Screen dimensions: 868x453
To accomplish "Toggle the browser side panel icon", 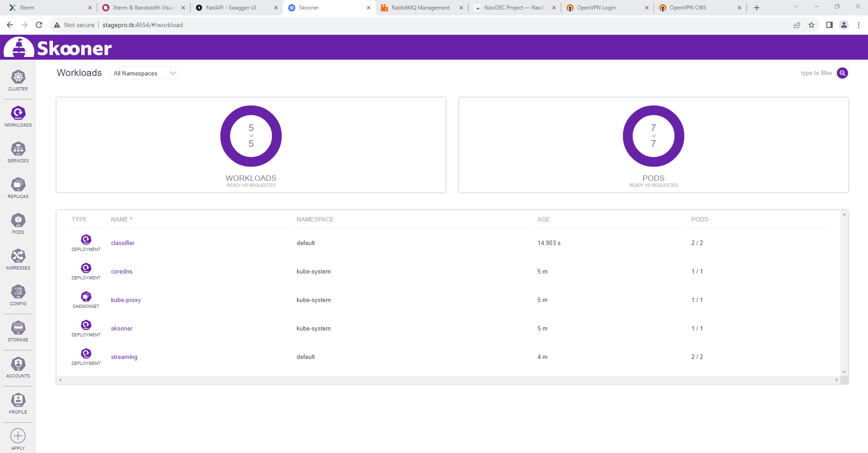I will coord(830,25).
